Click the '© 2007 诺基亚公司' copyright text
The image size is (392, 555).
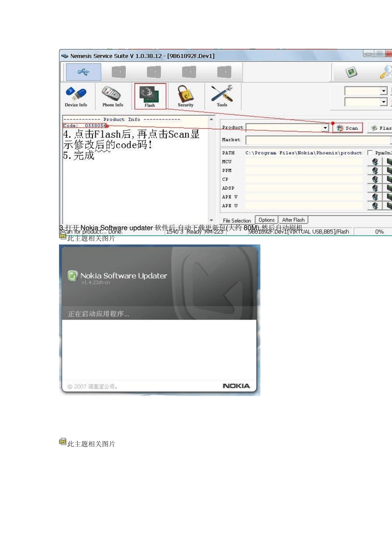[x=92, y=387]
